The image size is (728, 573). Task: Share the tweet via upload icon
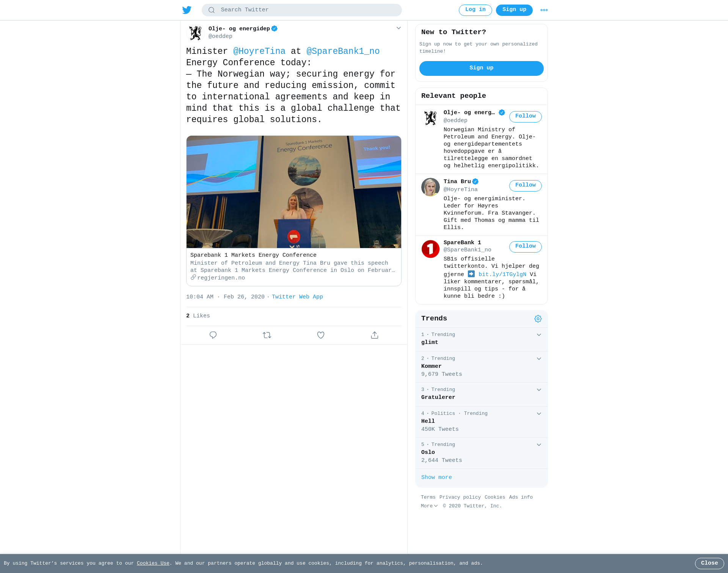pos(375,335)
